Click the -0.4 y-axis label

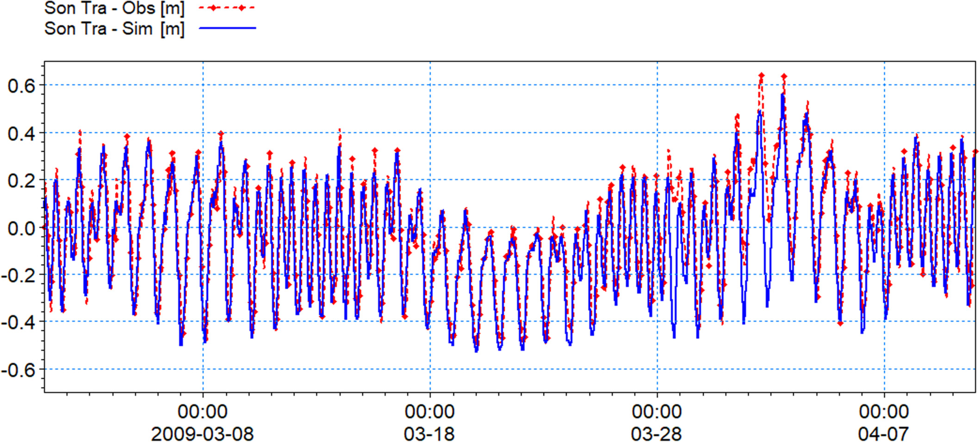pyautogui.click(x=19, y=323)
